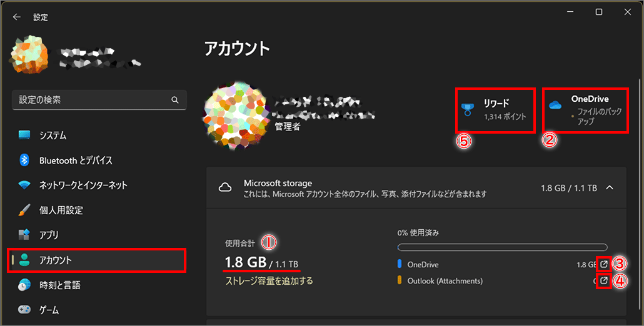Click the globe clock icon in sidebar
Screen dimensions: 644x326
pyautogui.click(x=24, y=285)
